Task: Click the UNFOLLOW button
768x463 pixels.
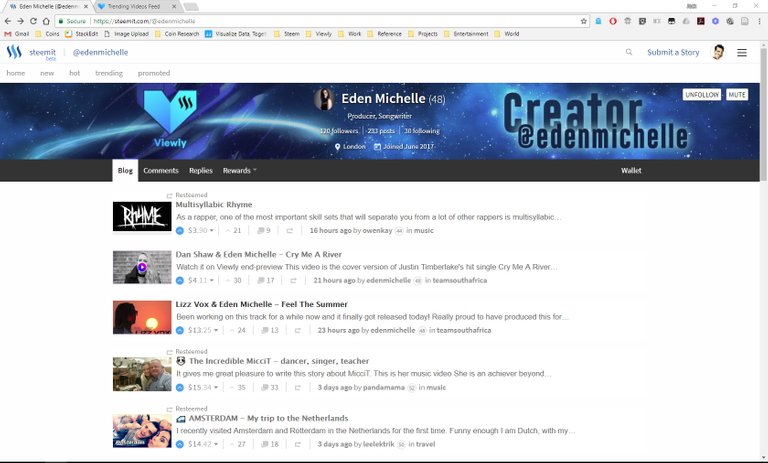Action: (x=702, y=95)
